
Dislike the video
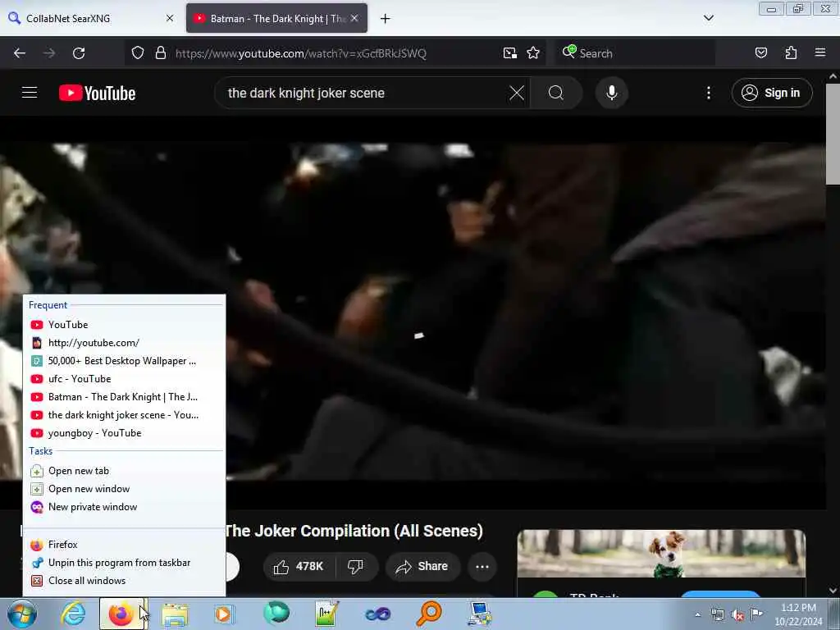(356, 566)
